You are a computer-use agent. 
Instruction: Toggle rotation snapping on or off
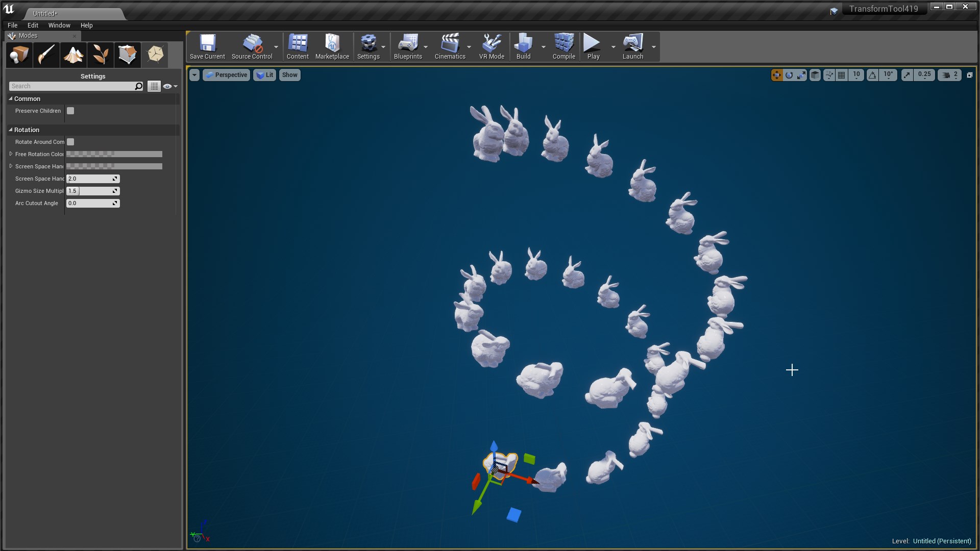pos(873,75)
